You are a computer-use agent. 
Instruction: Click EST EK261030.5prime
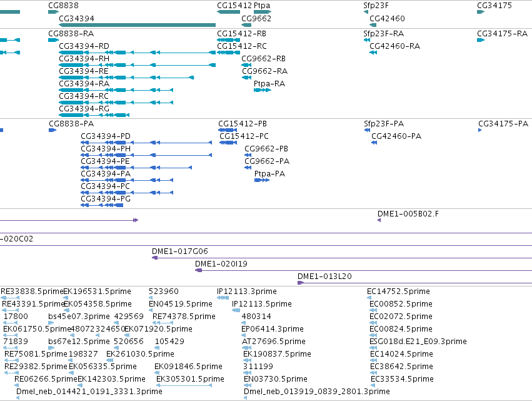coord(140,355)
